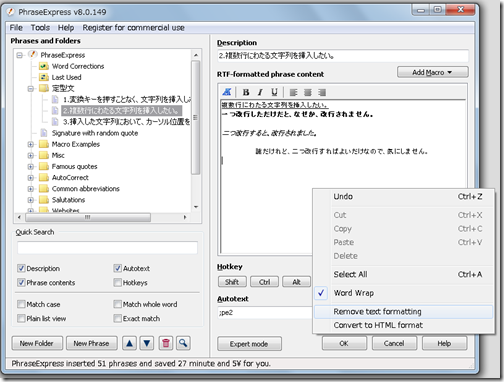The height and width of the screenshot is (382, 504).
Task: Click Signature with random quote document icon
Action: (44, 133)
